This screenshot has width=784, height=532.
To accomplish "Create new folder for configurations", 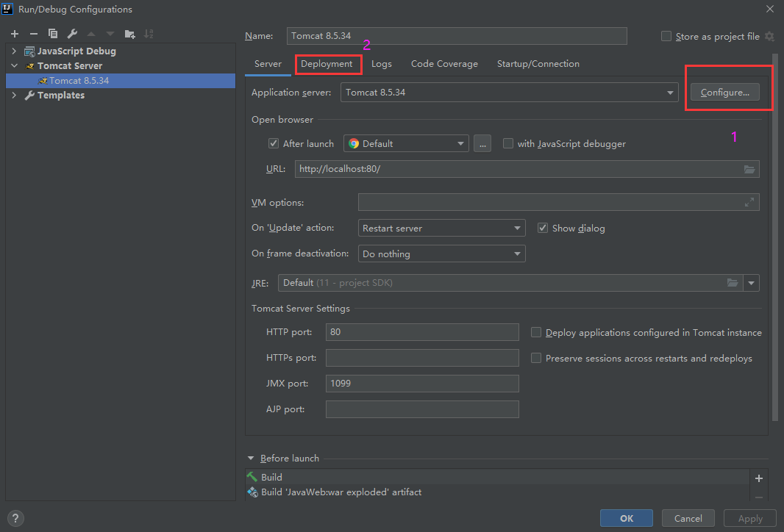I will tap(129, 34).
